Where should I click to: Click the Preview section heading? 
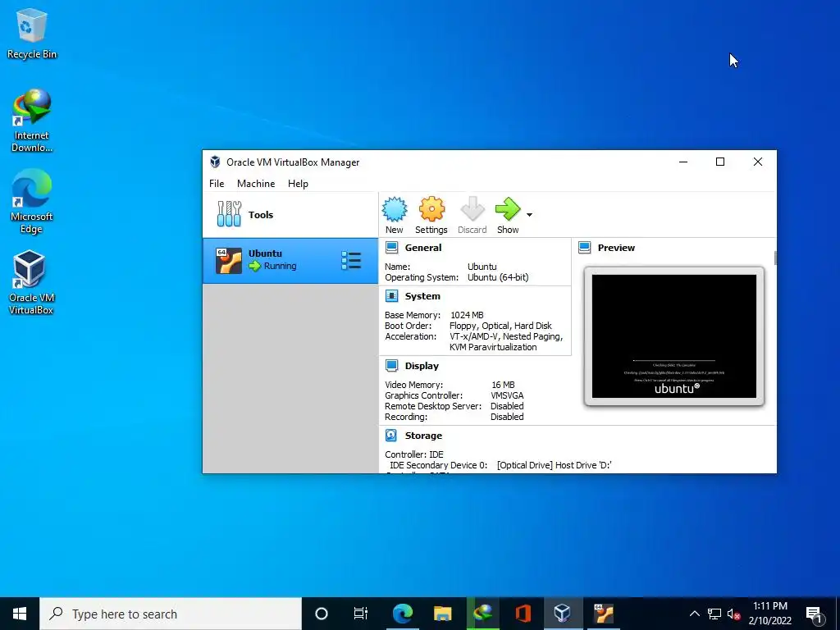tap(616, 248)
